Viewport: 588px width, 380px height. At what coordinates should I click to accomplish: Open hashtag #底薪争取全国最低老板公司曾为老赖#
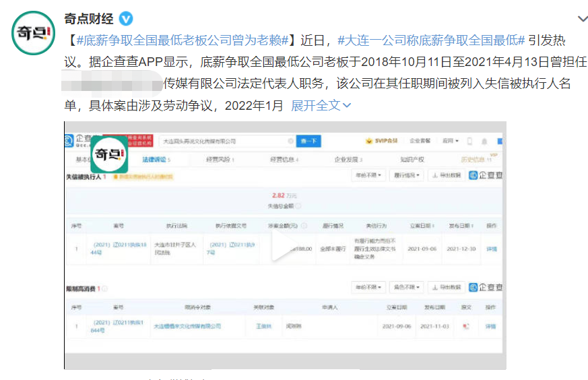point(183,40)
